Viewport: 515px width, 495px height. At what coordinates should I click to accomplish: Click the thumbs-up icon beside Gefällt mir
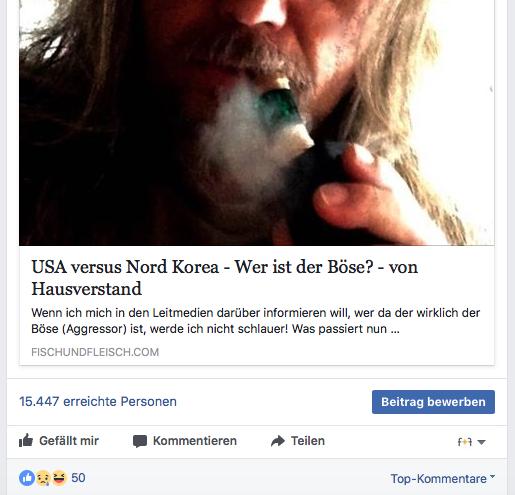coord(26,441)
